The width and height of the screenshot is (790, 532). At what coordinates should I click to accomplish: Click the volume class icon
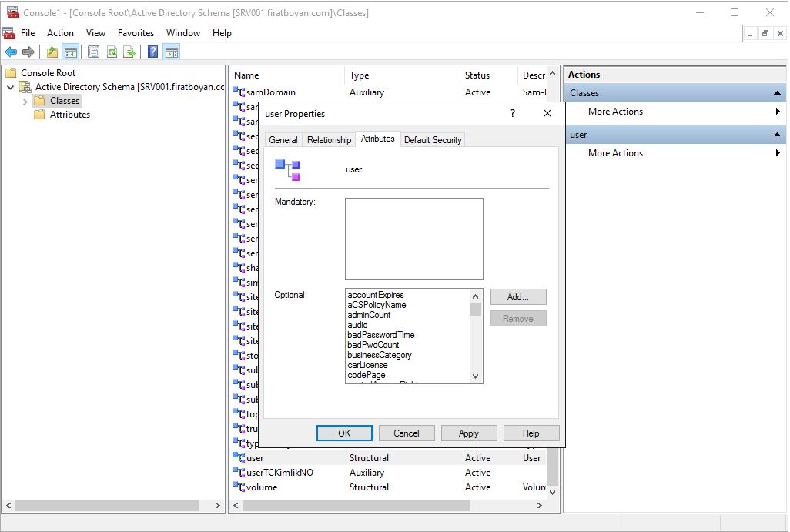239,487
